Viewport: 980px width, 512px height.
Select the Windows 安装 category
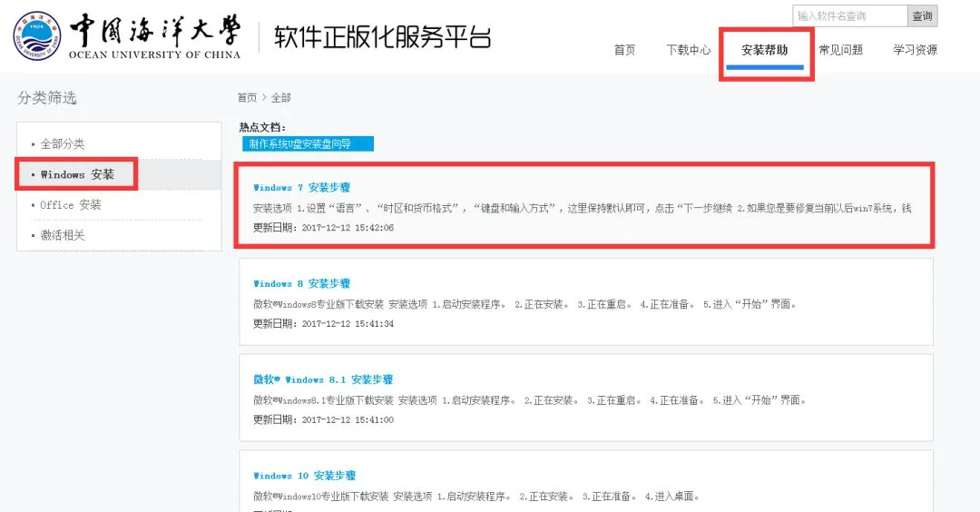pyautogui.click(x=77, y=174)
